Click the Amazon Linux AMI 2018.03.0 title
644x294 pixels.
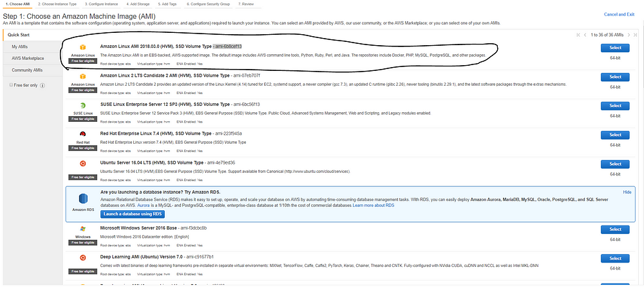[156, 46]
